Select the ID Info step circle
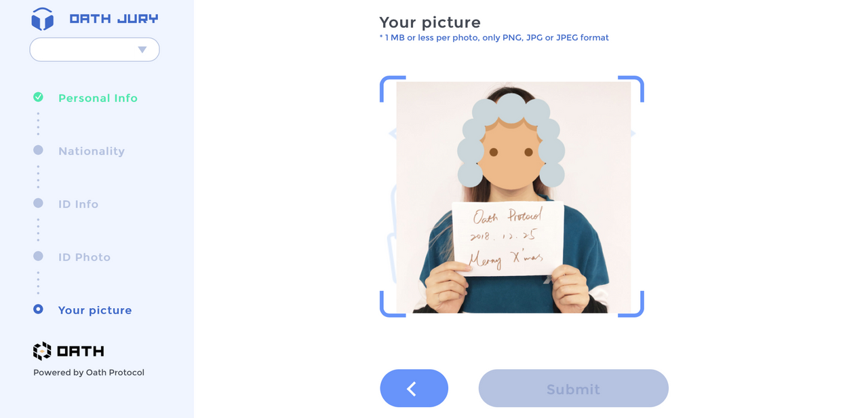Screen dimensions: 868x418 point(38,203)
